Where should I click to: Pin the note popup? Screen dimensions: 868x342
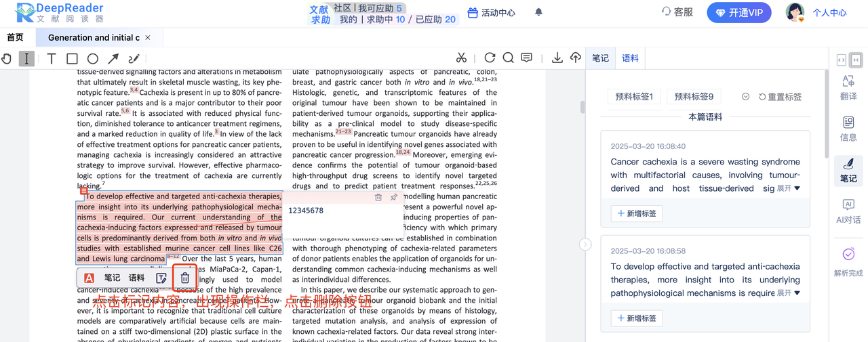pyautogui.click(x=394, y=197)
